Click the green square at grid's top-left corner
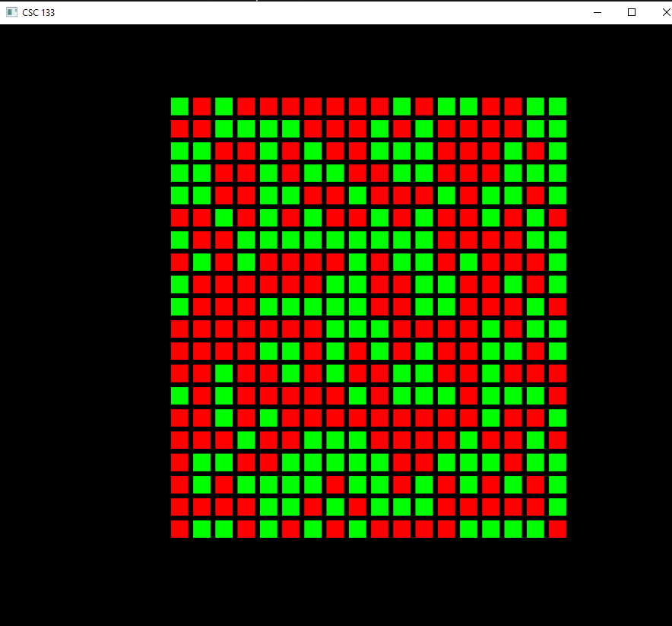Screen dimensions: 672x626 pos(179,106)
